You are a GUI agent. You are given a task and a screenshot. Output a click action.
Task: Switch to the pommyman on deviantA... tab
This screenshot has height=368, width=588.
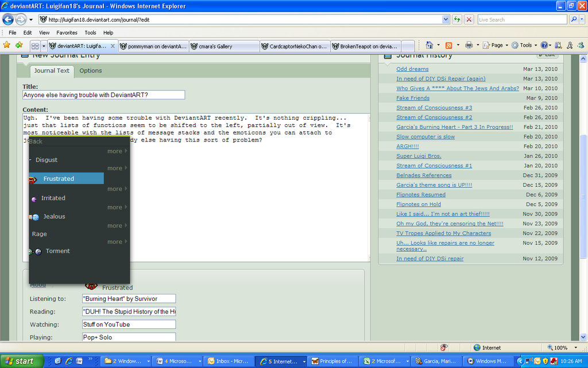tap(153, 46)
